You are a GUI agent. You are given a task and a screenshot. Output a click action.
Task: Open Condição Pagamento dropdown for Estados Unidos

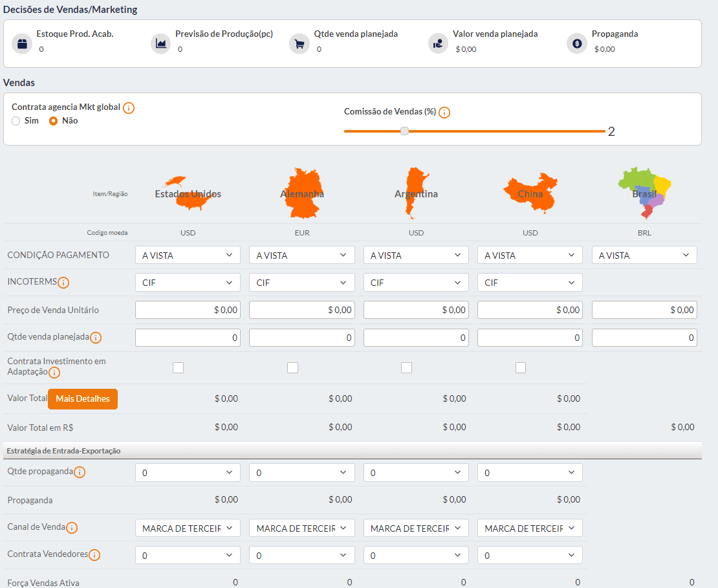(x=188, y=256)
